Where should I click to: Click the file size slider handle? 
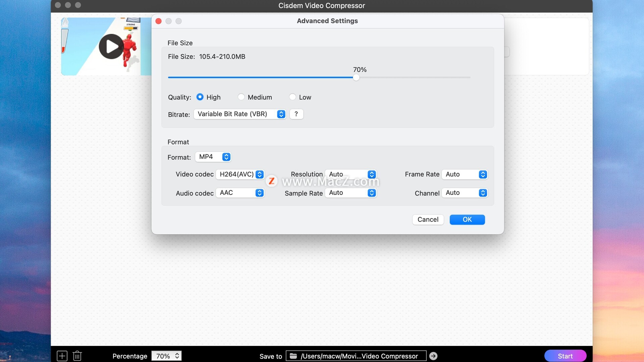[x=356, y=77]
